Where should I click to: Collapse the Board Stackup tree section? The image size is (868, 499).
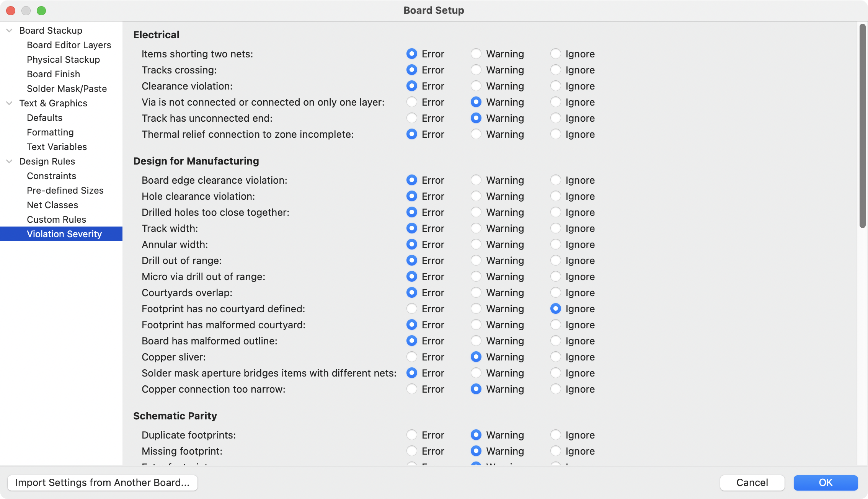[10, 31]
